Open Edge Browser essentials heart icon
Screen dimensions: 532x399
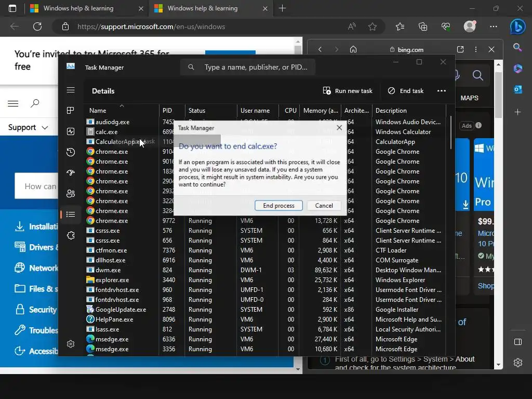point(446,26)
